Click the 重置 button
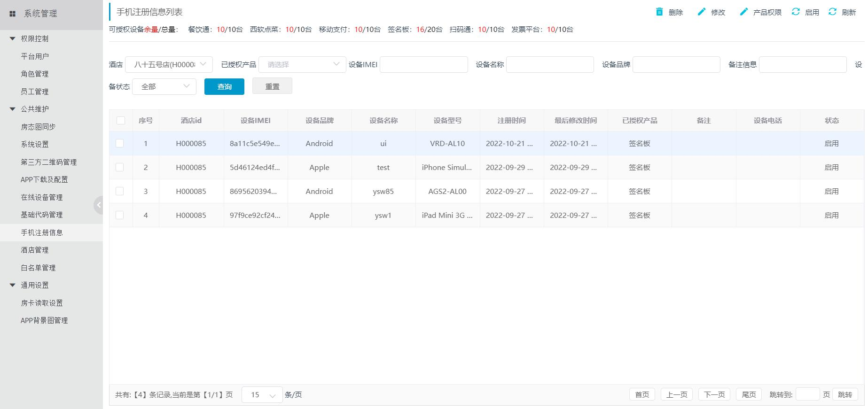The width and height of the screenshot is (868, 409). point(272,86)
